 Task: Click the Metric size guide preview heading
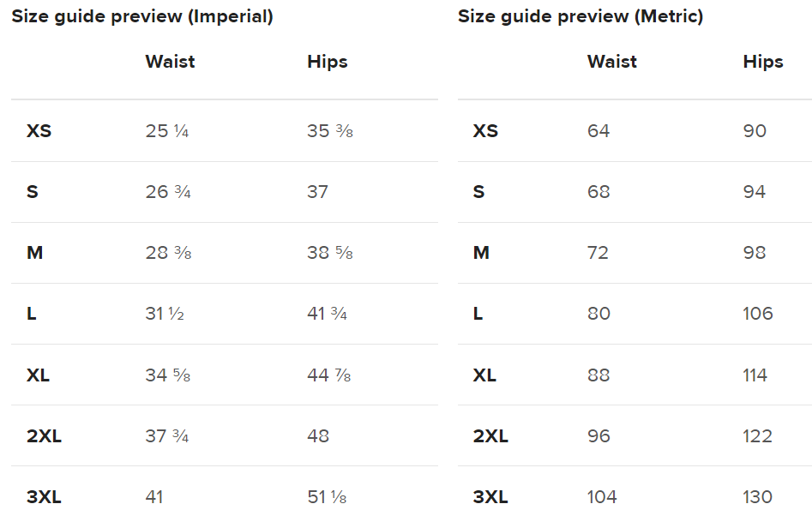580,16
